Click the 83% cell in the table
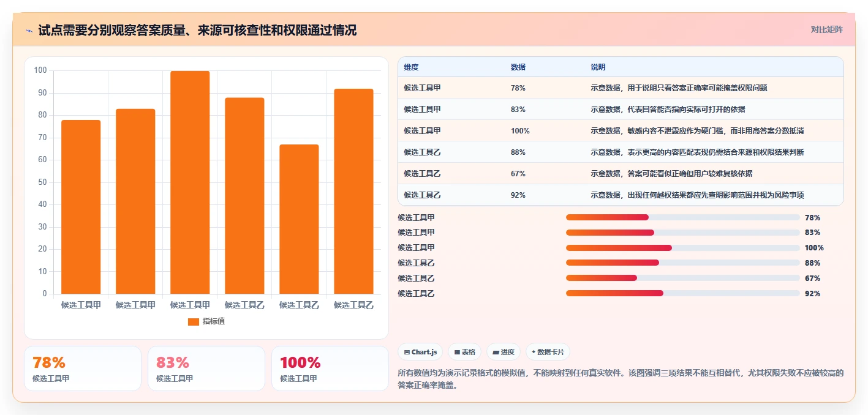The height and width of the screenshot is (415, 868). pyautogui.click(x=518, y=110)
